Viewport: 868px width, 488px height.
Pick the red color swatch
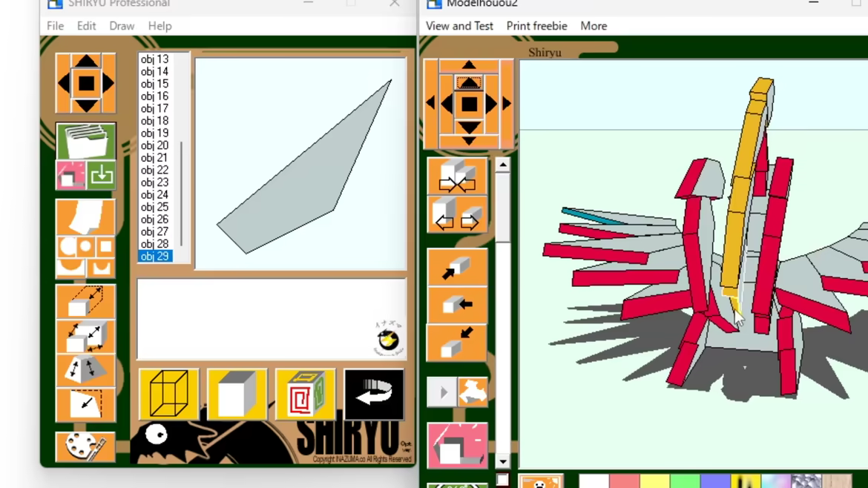pos(625,481)
